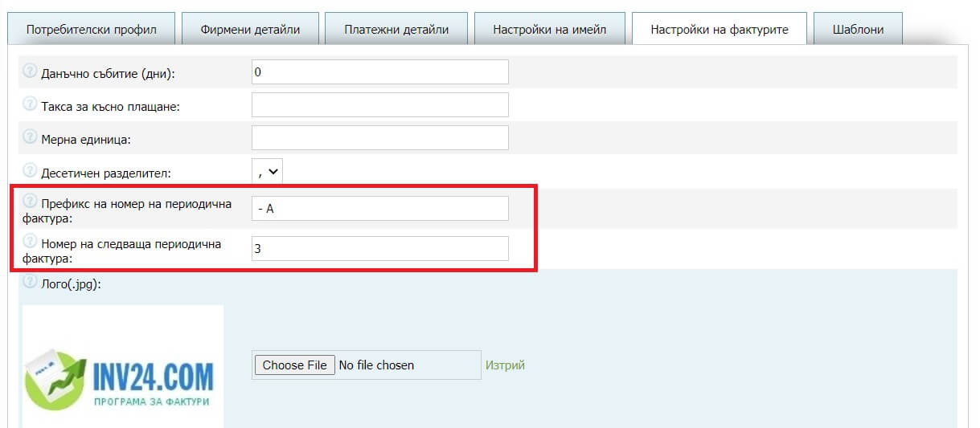This screenshot has width=980, height=428.
Task: Click help icon beside Лого(.jpg)
Action: pyautogui.click(x=31, y=281)
